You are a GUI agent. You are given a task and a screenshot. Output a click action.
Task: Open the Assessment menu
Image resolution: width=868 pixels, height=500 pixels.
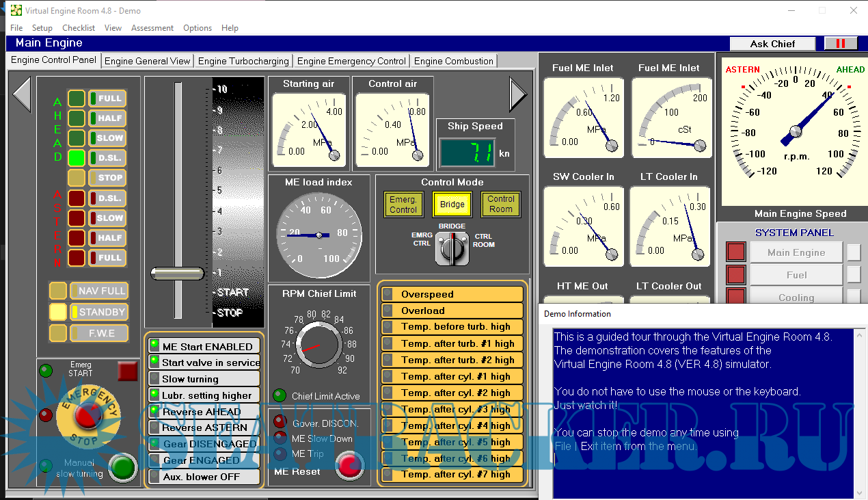(x=152, y=28)
